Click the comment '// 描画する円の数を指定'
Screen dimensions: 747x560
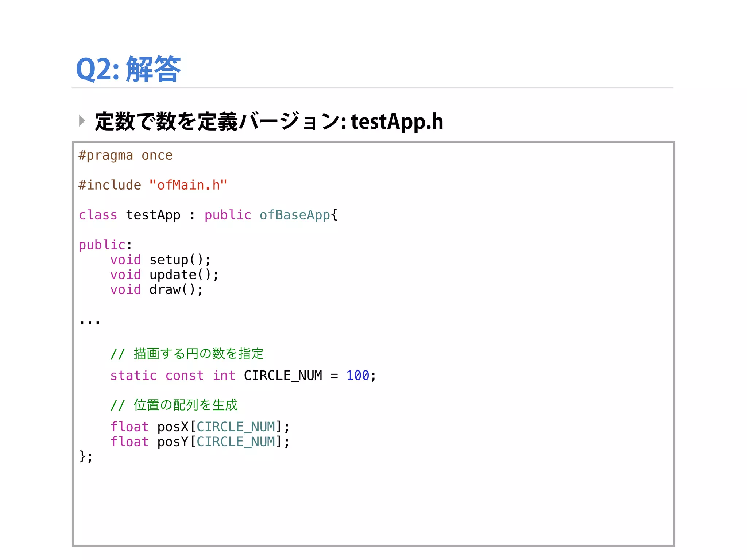click(187, 354)
